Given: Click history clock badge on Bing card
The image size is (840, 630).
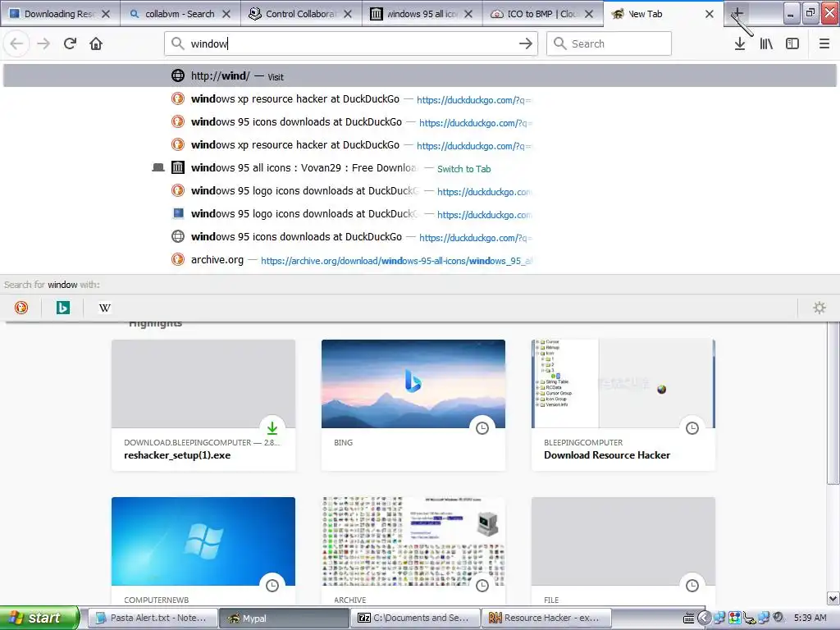Looking at the screenshot, I should pyautogui.click(x=482, y=428).
